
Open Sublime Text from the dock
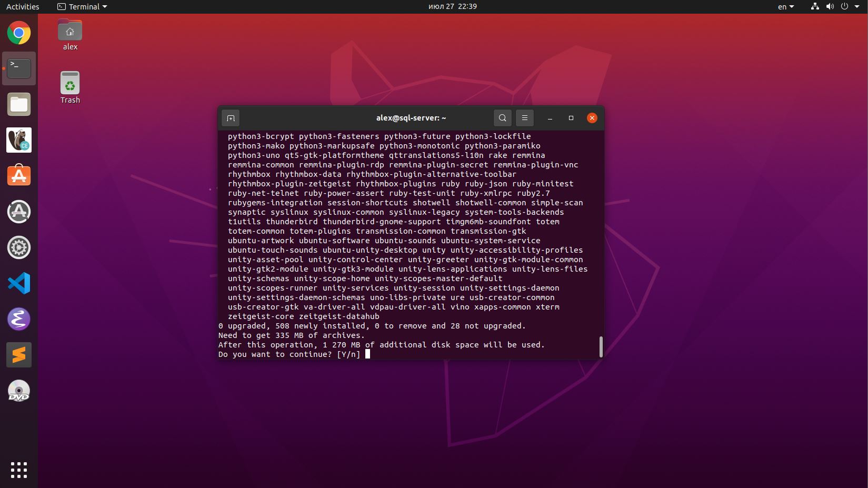[x=19, y=355]
